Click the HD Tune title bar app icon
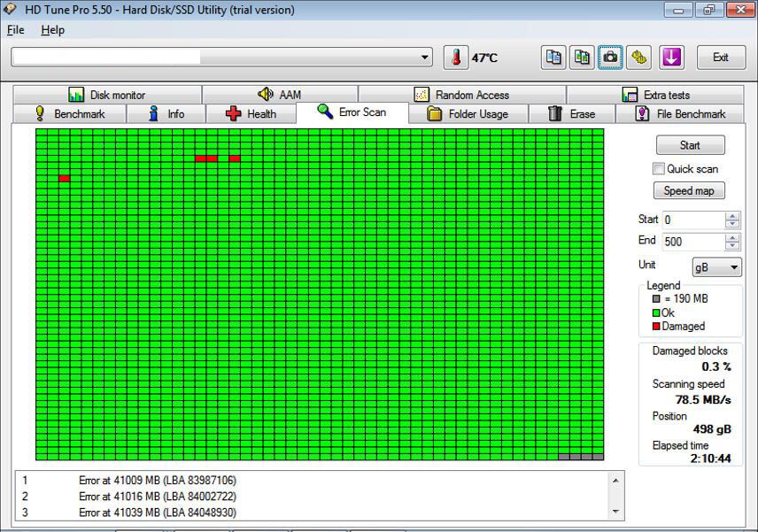The image size is (758, 532). [x=10, y=9]
